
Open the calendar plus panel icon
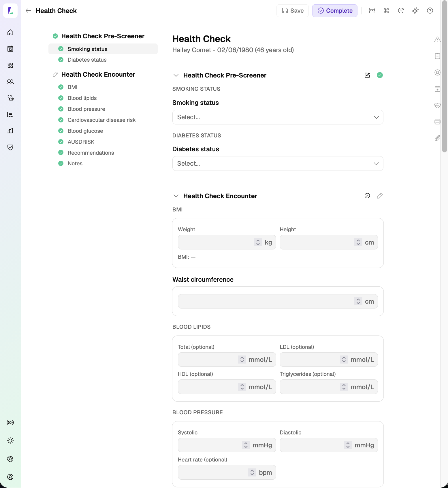pyautogui.click(x=437, y=89)
